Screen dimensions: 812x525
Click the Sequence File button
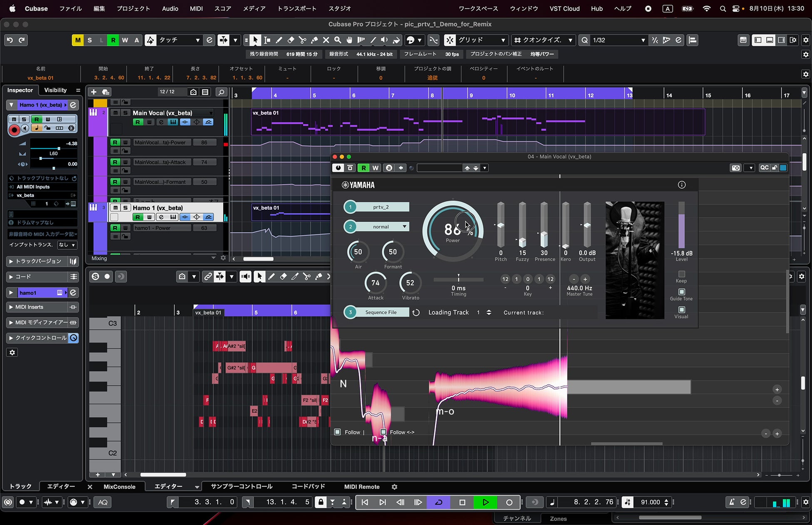coord(381,312)
